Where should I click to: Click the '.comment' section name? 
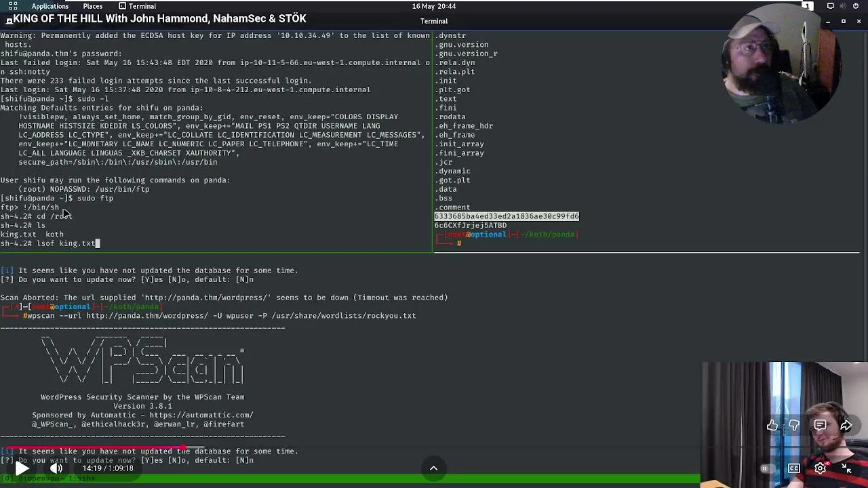click(x=452, y=207)
